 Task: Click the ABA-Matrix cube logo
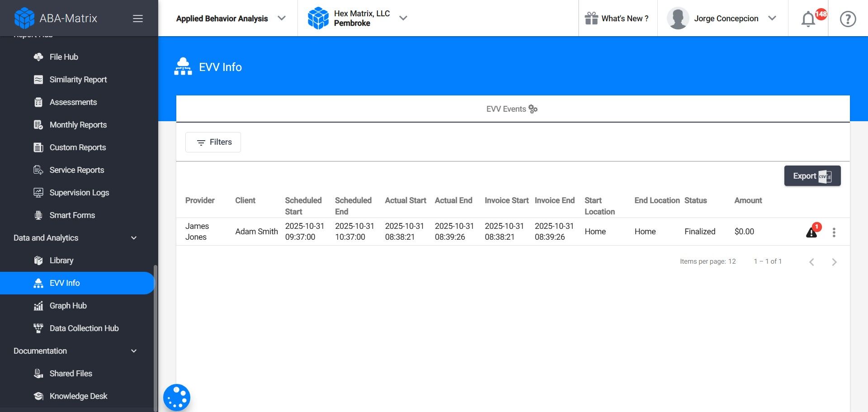click(24, 18)
